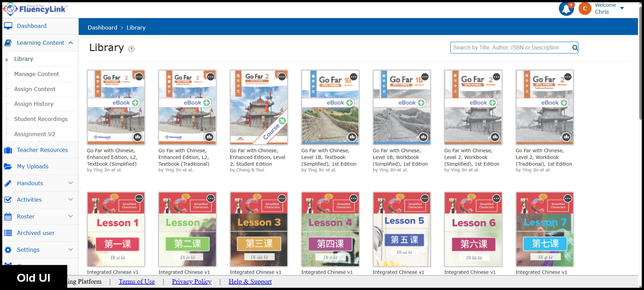Select Library in the sidebar submenu

click(x=24, y=59)
